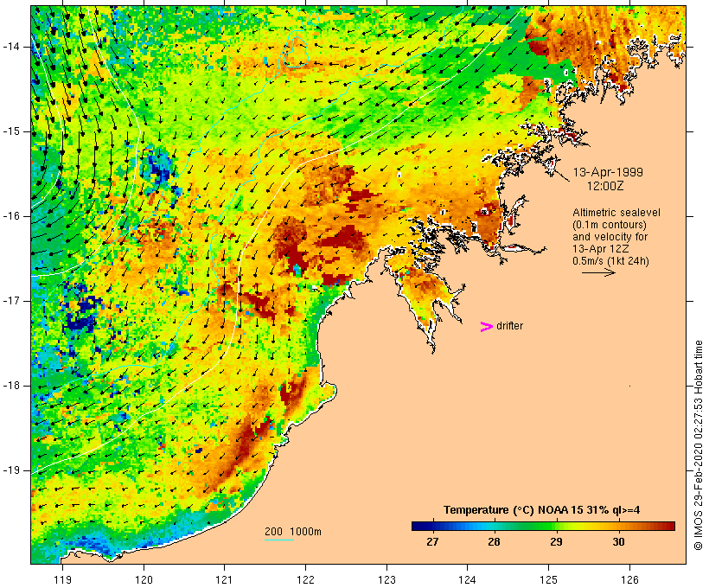
Task: Click the '200 1000m' isobath legend text
Action: (293, 532)
